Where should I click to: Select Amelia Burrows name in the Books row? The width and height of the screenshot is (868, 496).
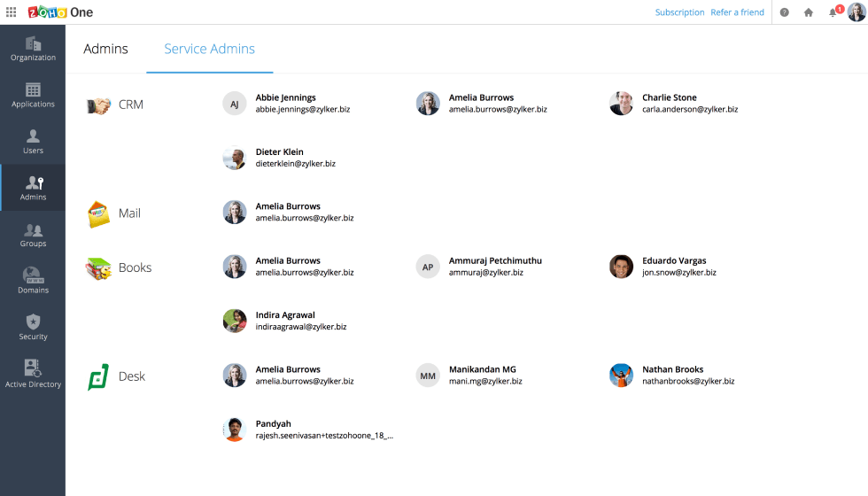tap(288, 260)
